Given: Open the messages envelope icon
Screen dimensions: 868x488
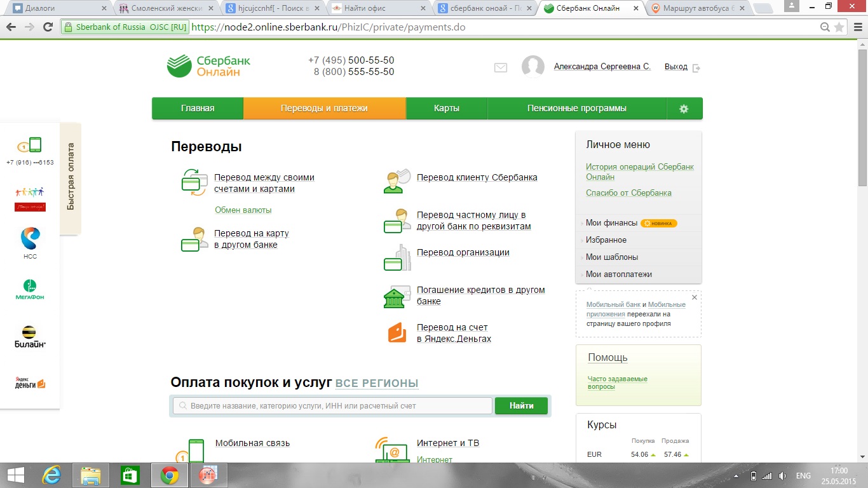Looking at the screenshot, I should click(x=501, y=67).
